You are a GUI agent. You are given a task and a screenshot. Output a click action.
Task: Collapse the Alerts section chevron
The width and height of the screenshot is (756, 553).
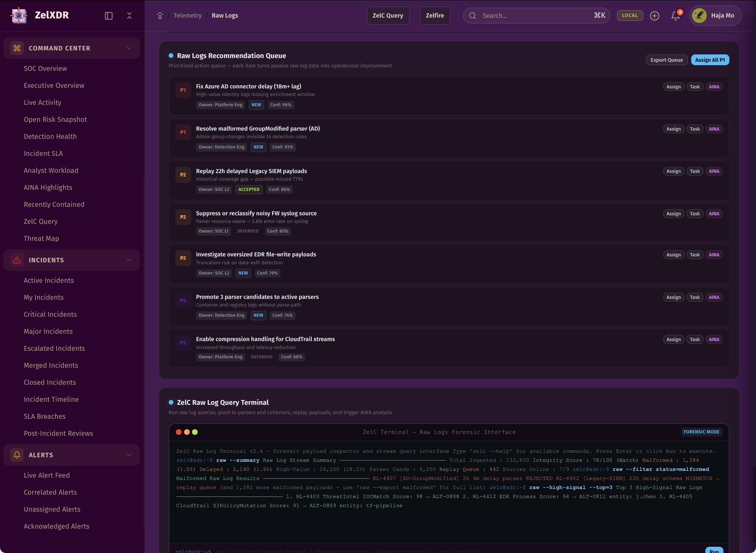pyautogui.click(x=129, y=455)
